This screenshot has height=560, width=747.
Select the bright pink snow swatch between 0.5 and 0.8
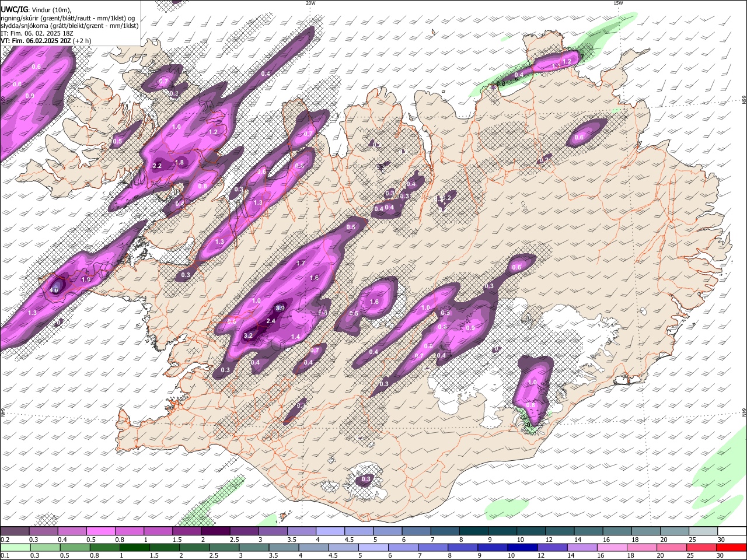[x=101, y=531]
